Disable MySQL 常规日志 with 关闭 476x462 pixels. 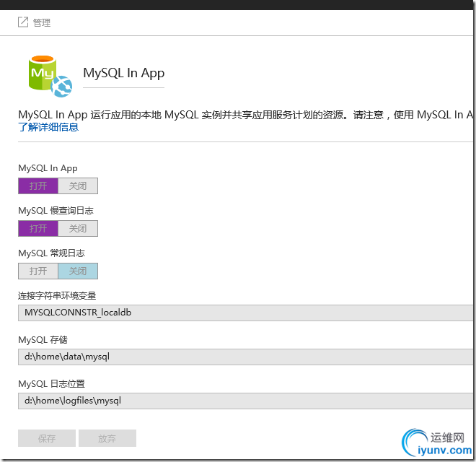tap(78, 271)
